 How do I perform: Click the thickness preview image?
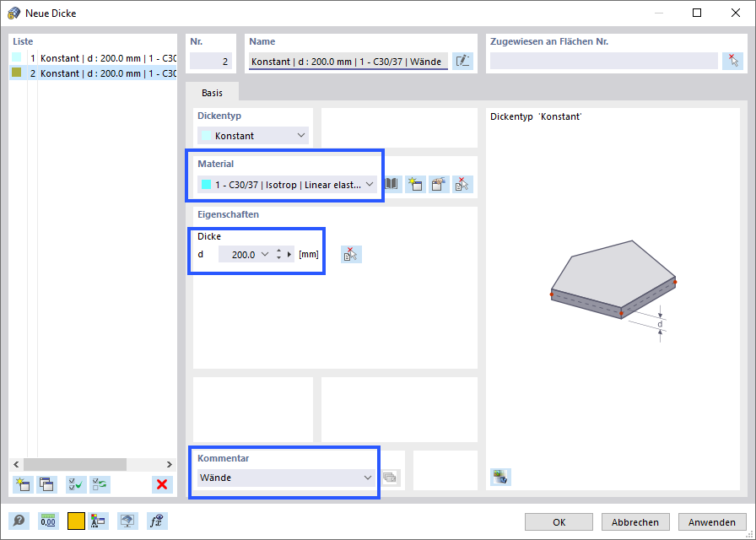point(613,291)
